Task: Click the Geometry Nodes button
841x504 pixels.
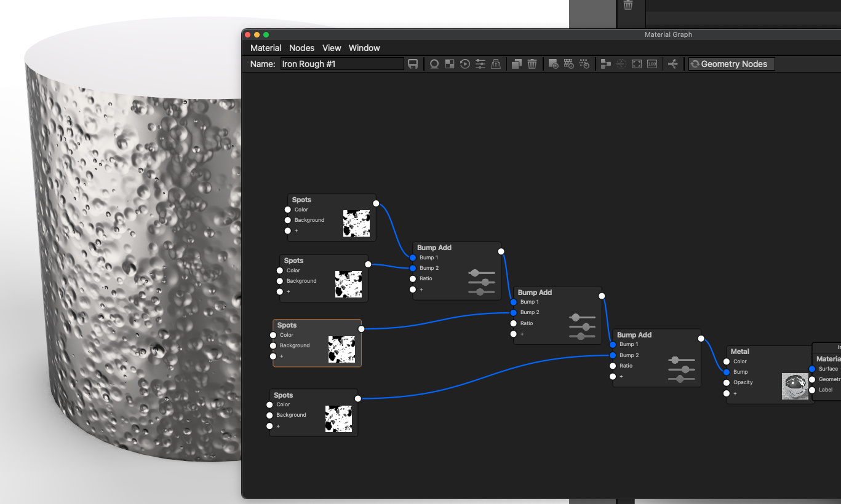Action: click(x=731, y=64)
